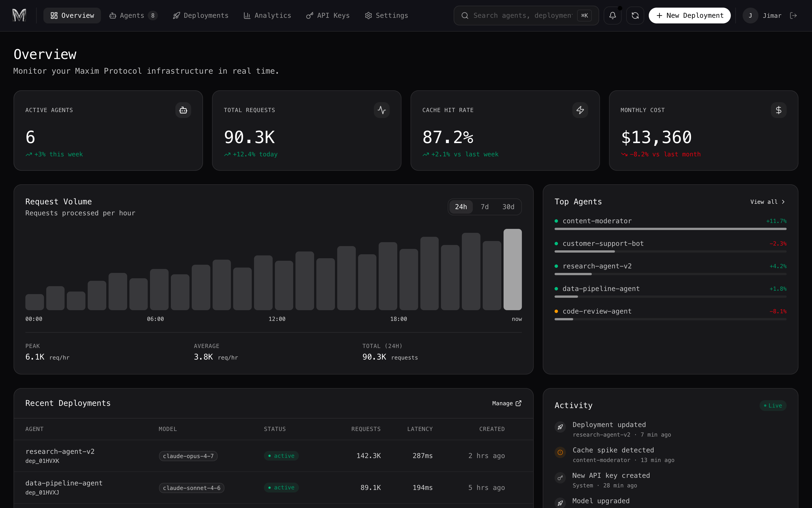This screenshot has width=812, height=508.
Task: Click the external-link icon next to Manage
Action: [518, 403]
